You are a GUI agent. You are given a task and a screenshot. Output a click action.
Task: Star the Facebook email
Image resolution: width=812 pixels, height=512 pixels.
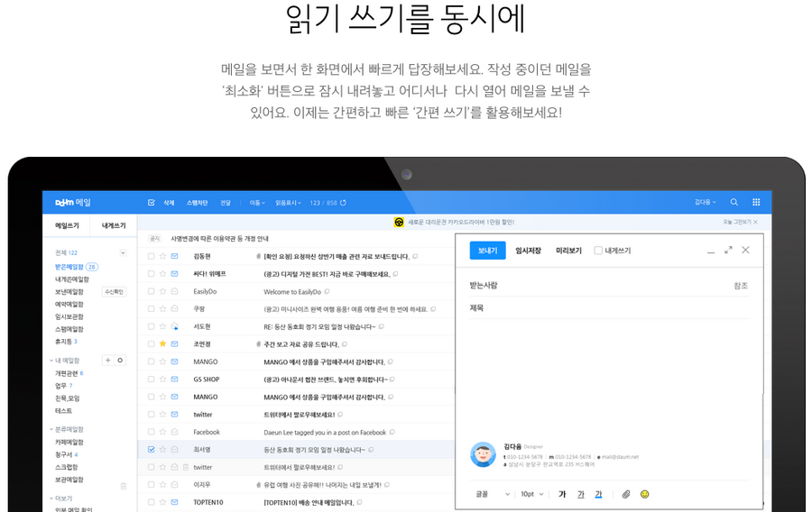[x=162, y=432]
